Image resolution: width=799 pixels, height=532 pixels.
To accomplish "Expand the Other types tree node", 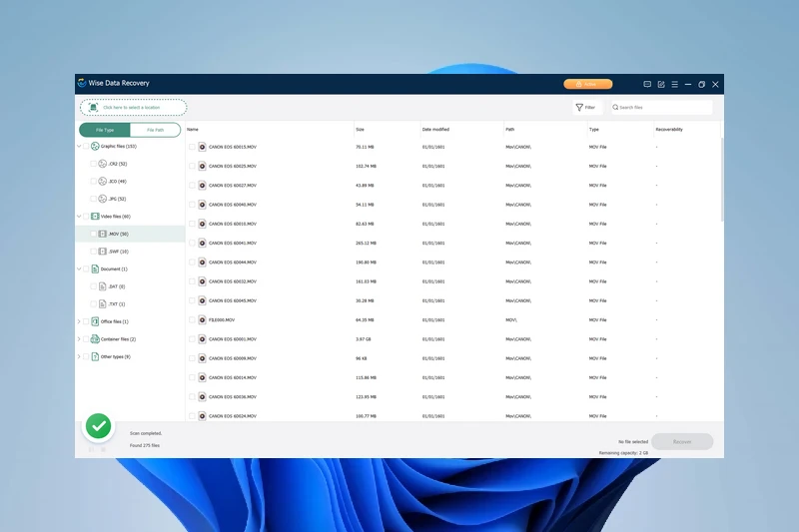I will point(79,357).
